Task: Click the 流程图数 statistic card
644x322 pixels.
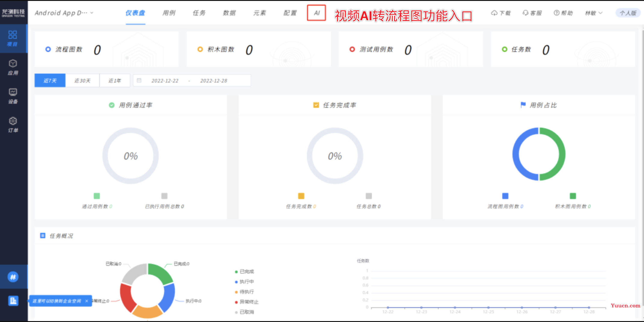Action: (x=106, y=49)
